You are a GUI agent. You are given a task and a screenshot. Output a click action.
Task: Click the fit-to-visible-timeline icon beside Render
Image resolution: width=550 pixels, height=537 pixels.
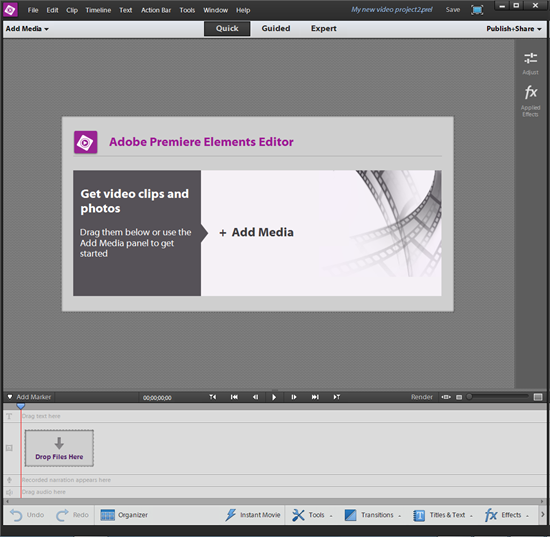446,397
